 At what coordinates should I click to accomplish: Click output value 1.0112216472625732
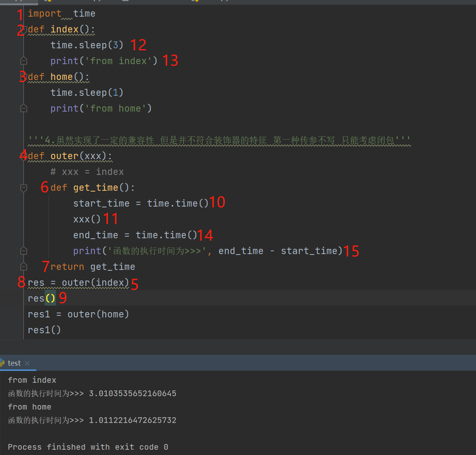pyautogui.click(x=133, y=420)
